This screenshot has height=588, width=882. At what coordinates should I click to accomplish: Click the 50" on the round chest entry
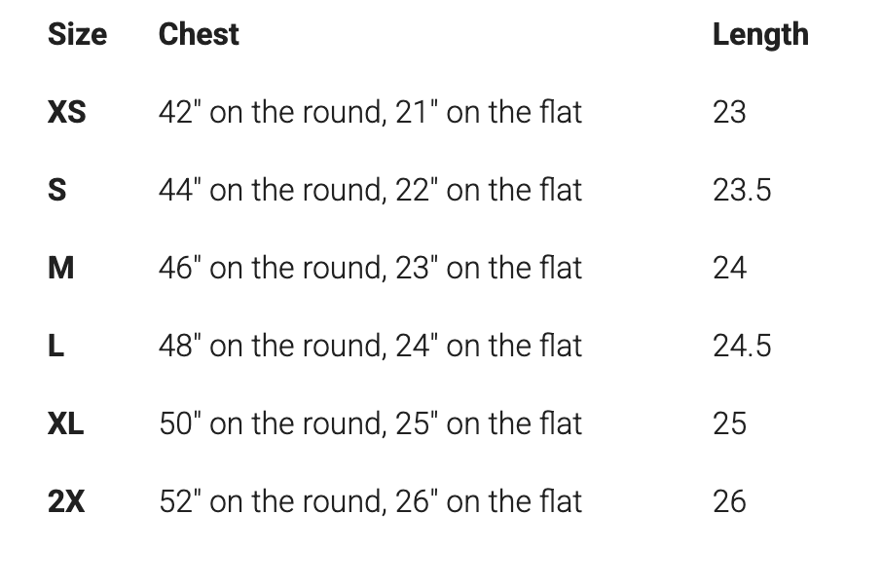click(x=370, y=423)
